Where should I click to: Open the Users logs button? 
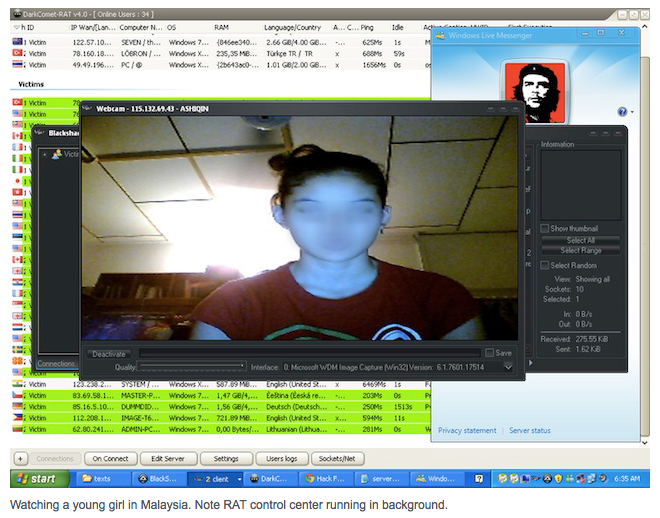(x=282, y=458)
